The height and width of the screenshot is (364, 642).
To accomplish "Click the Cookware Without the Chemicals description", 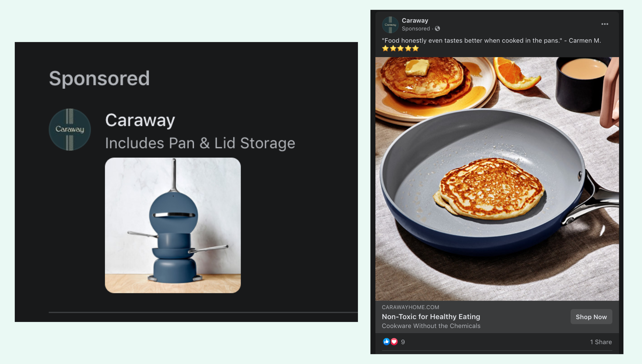I will (x=431, y=326).
